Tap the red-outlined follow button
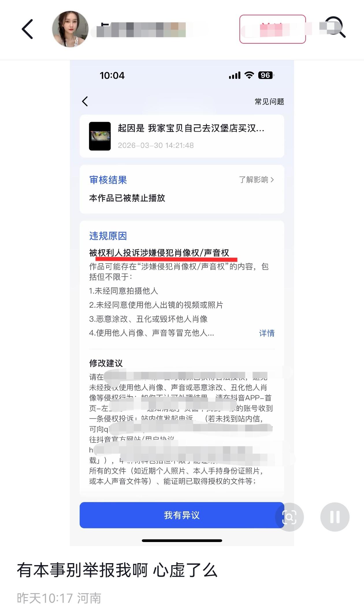This screenshot has width=364, height=612. (x=272, y=29)
